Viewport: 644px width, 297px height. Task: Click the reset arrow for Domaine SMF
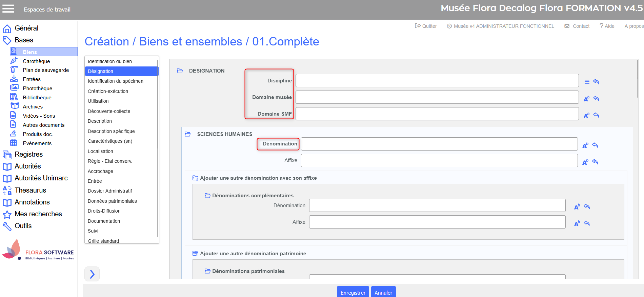(x=596, y=115)
